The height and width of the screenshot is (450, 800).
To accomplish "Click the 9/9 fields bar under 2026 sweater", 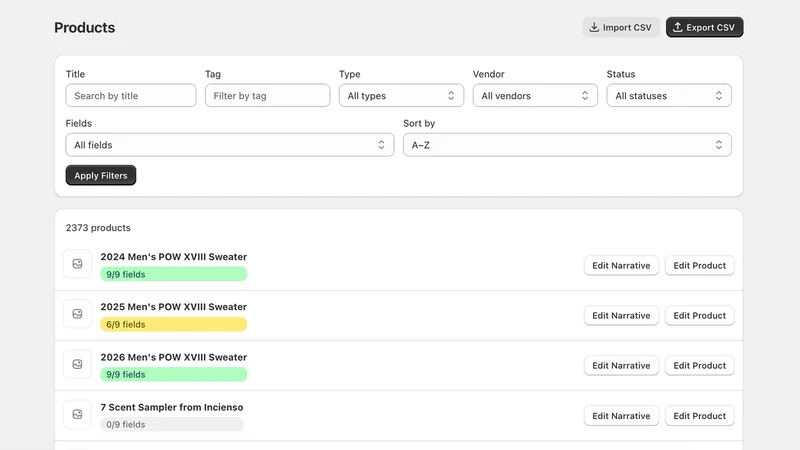I will pyautogui.click(x=173, y=374).
